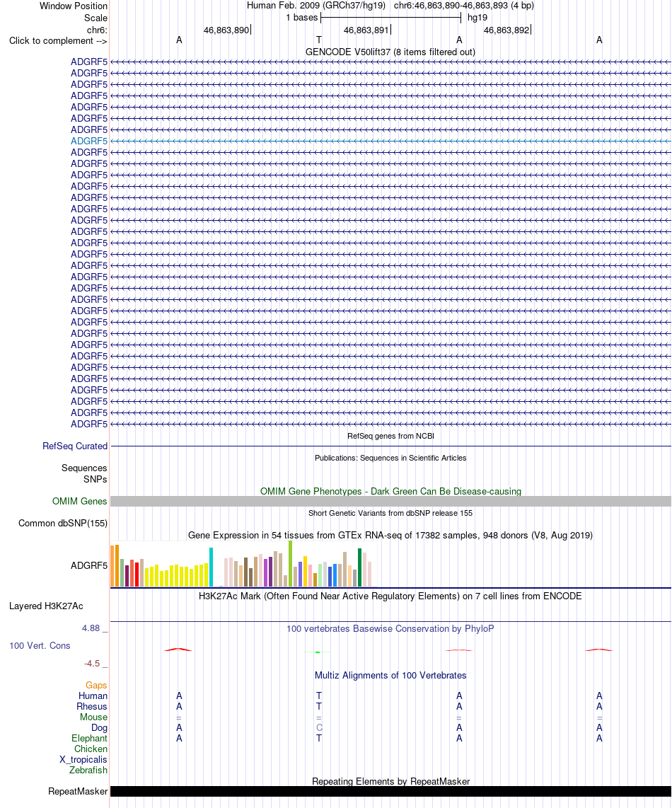Click the Chicken species label
Screen dimensions: 672x808
91,749
